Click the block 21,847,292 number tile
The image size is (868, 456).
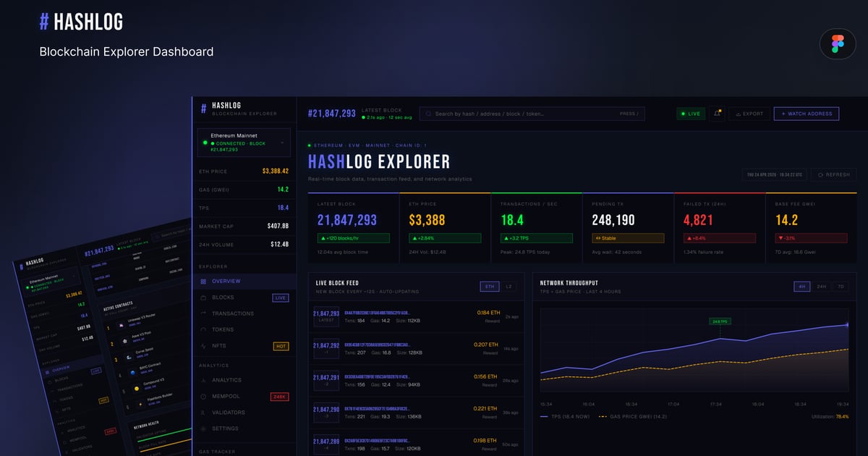point(325,349)
